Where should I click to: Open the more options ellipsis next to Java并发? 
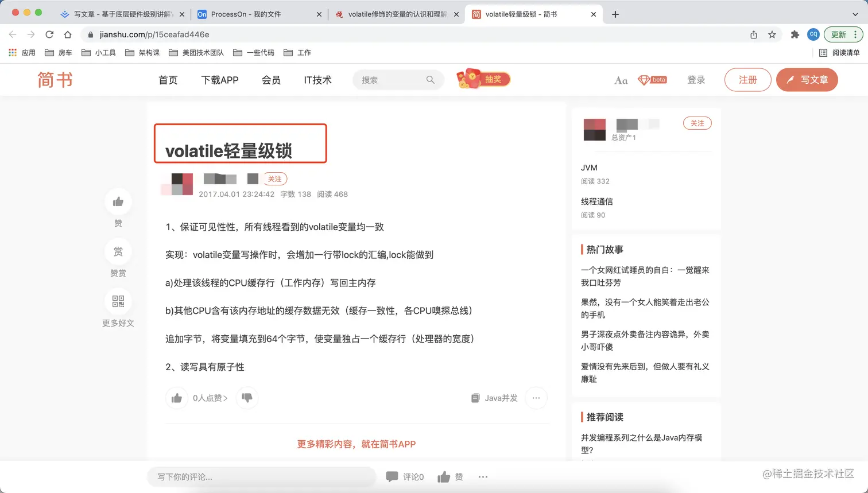pos(536,397)
